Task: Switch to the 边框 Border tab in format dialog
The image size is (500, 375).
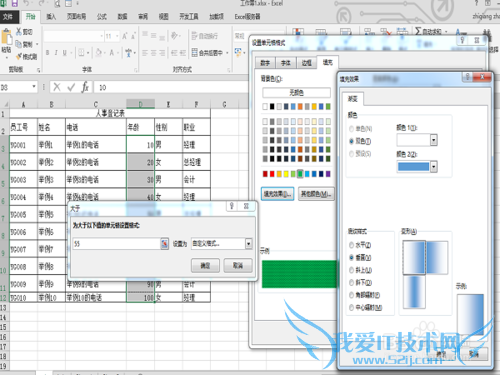Action: point(307,63)
